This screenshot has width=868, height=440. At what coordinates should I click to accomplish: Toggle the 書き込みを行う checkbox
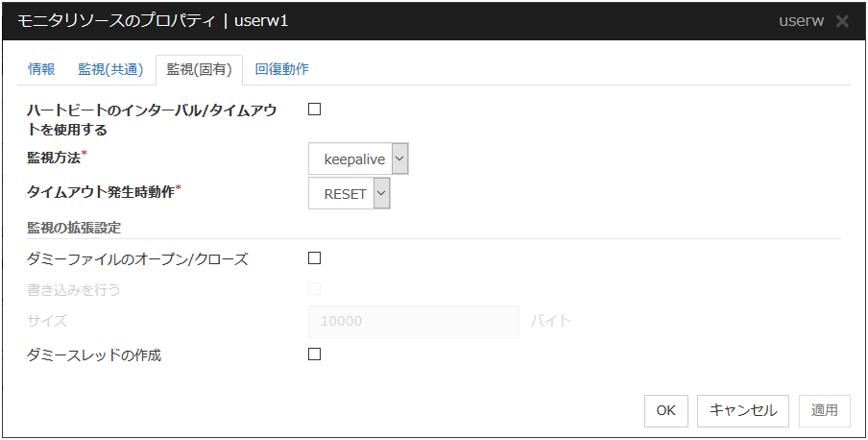click(314, 288)
